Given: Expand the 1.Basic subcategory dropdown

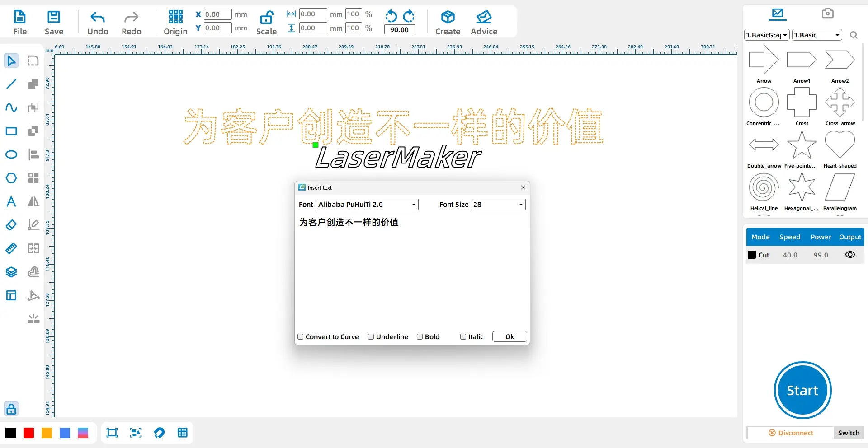Looking at the screenshot, I should [817, 35].
